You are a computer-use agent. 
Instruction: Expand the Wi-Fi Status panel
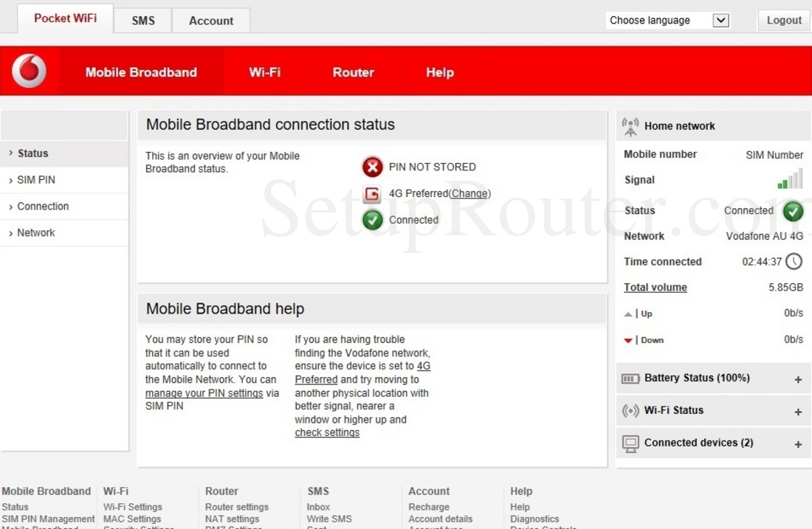[x=797, y=410]
